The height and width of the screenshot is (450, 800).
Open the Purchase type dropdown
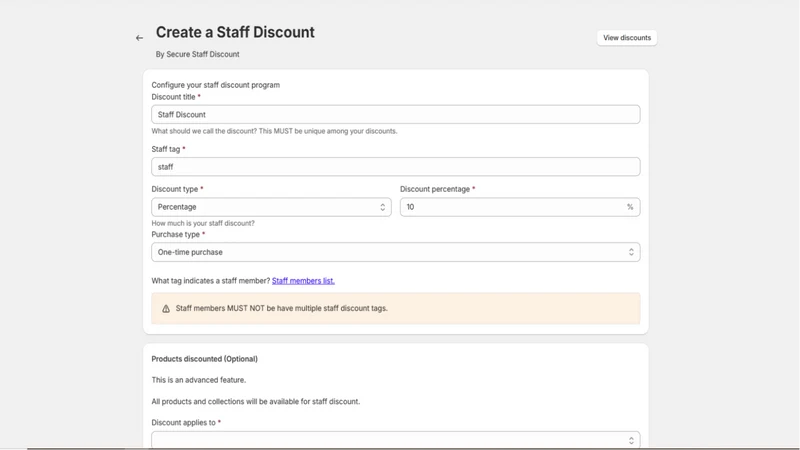point(395,252)
